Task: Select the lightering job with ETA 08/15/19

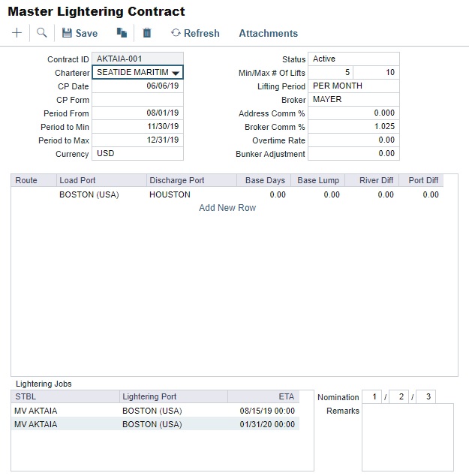Action: pyautogui.click(x=155, y=411)
